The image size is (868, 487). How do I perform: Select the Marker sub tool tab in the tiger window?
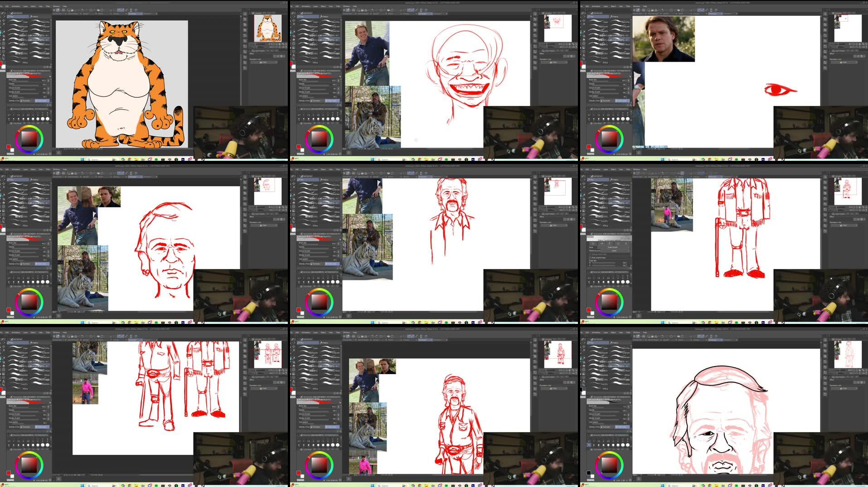(x=40, y=16)
